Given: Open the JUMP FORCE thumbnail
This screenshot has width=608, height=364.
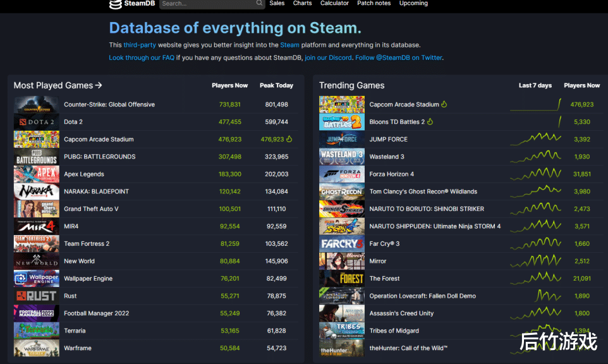Looking at the screenshot, I should (342, 139).
